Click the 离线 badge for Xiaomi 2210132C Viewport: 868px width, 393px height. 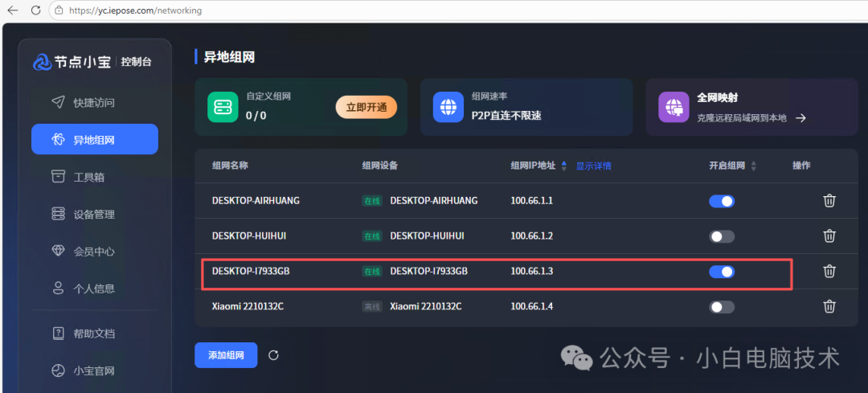click(x=372, y=307)
